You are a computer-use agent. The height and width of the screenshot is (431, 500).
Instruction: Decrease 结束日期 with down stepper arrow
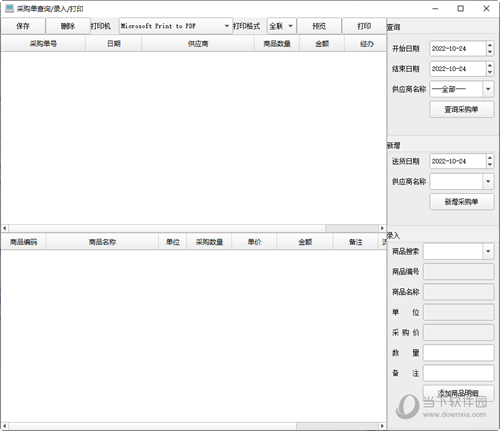pyautogui.click(x=490, y=73)
